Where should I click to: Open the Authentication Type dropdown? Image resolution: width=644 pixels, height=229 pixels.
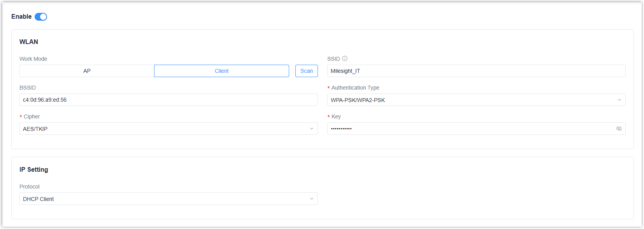point(476,100)
